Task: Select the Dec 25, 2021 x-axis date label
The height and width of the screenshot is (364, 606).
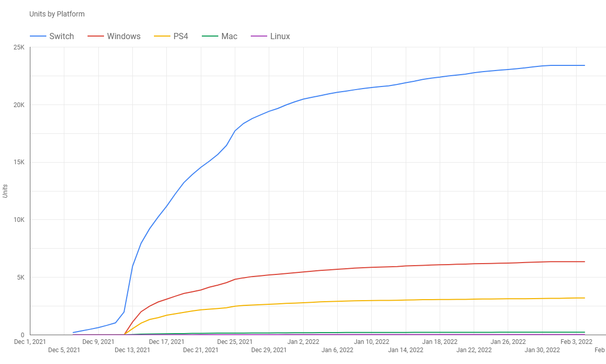Action: [x=235, y=341]
